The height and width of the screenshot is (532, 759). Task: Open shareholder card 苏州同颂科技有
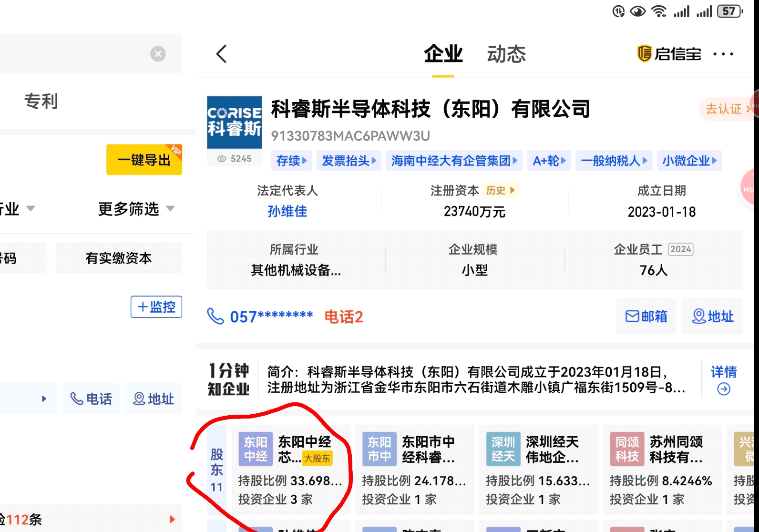pos(663,470)
